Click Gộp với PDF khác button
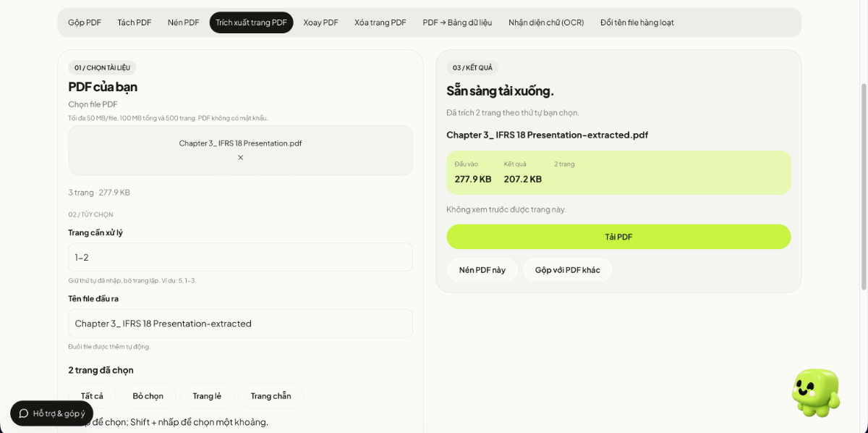Image resolution: width=868 pixels, height=433 pixels. click(x=567, y=270)
